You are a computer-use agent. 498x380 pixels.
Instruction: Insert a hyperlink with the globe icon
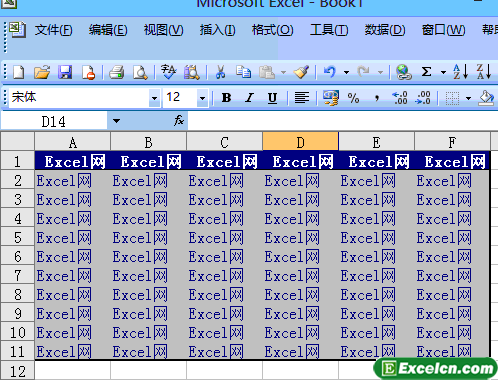click(x=403, y=72)
